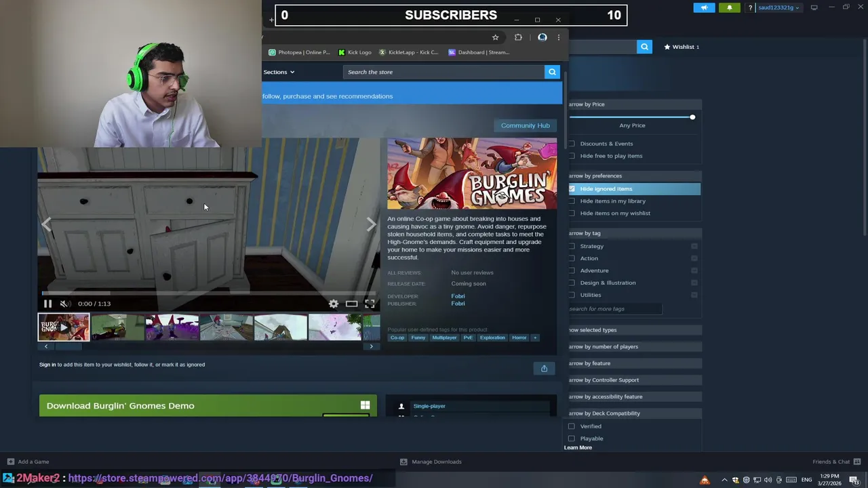
Task: Open the Wishlist link in Steam
Action: [x=682, y=47]
